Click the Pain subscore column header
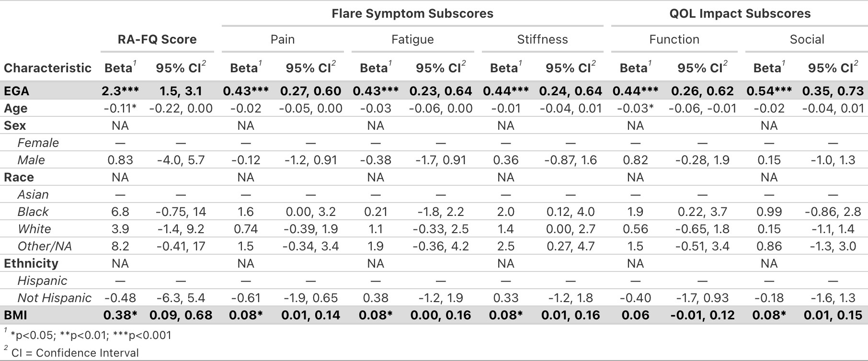Image resolution: width=868 pixels, height=361 pixels. point(283,39)
